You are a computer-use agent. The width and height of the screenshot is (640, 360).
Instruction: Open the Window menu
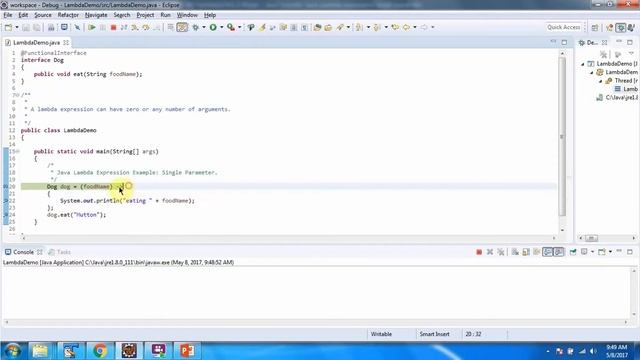coord(187,15)
